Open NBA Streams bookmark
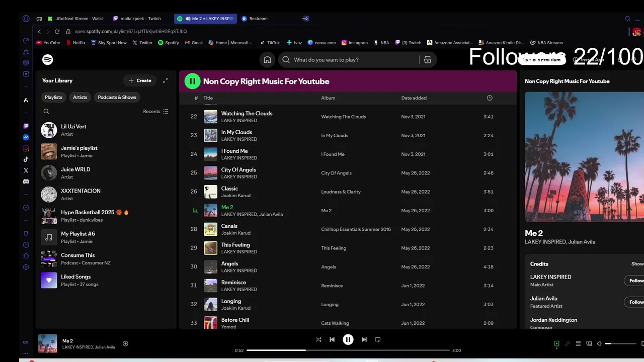The width and height of the screenshot is (644, 362). tap(546, 43)
